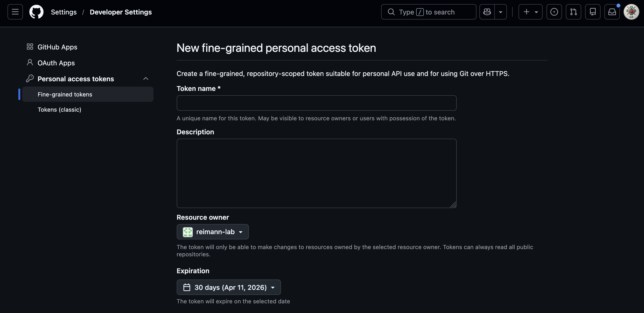
Task: Open the Settings breadcrumb link
Action: click(64, 12)
